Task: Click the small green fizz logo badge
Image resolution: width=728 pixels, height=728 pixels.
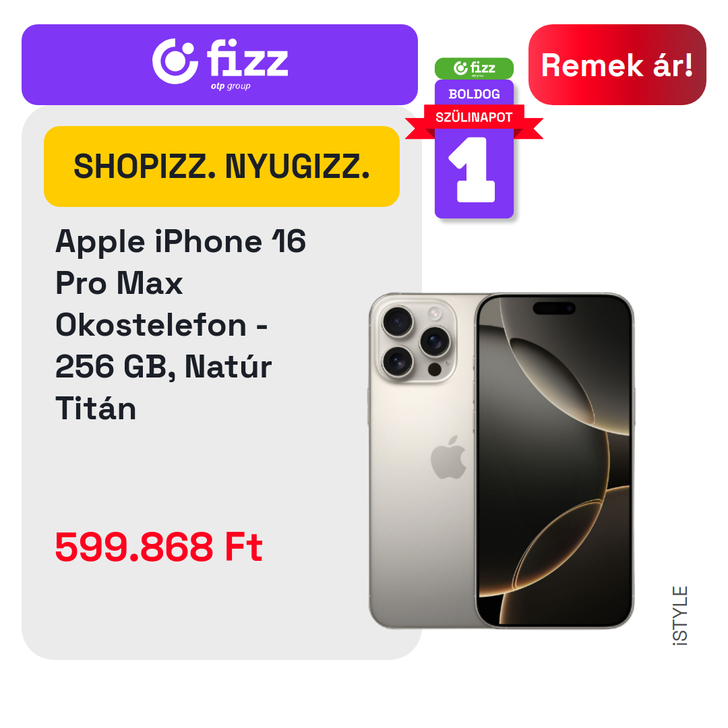Action: coord(474,68)
